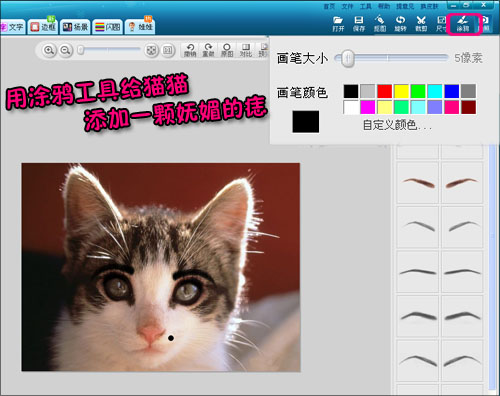
Task: Click the 提意见 feedback menu
Action: tap(405, 6)
